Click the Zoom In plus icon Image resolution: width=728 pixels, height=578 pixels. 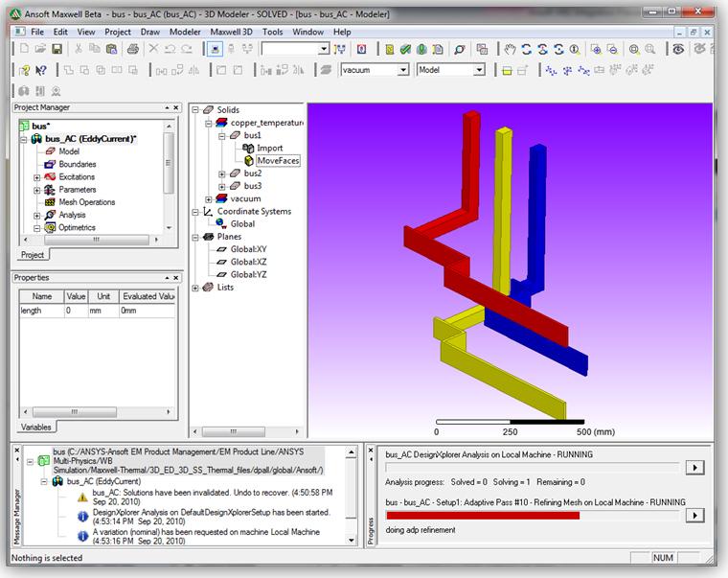click(596, 49)
